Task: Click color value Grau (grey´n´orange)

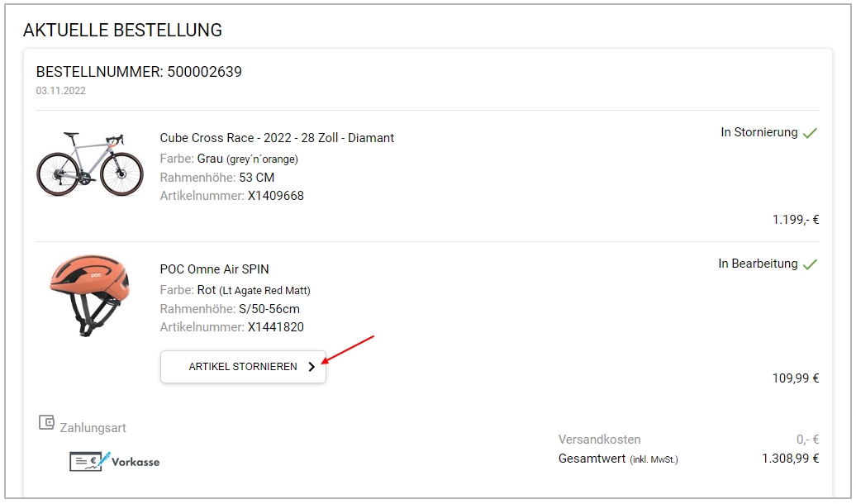Action: pyautogui.click(x=247, y=159)
